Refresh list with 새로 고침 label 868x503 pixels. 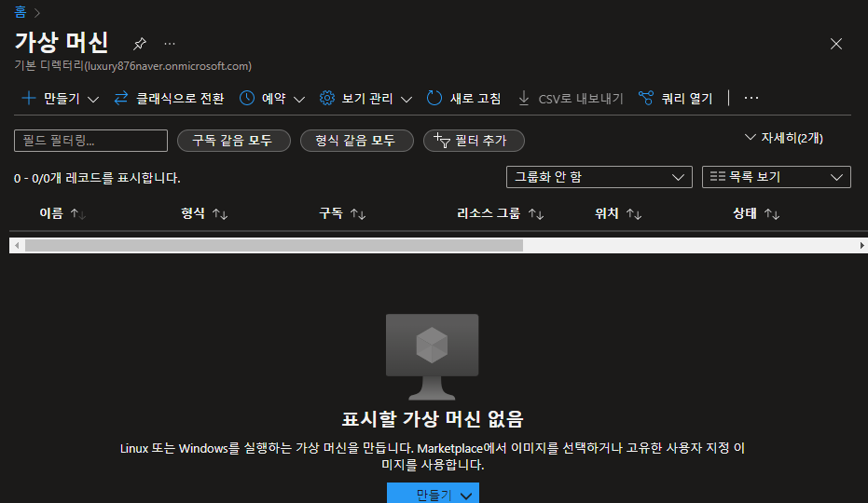[475, 99]
